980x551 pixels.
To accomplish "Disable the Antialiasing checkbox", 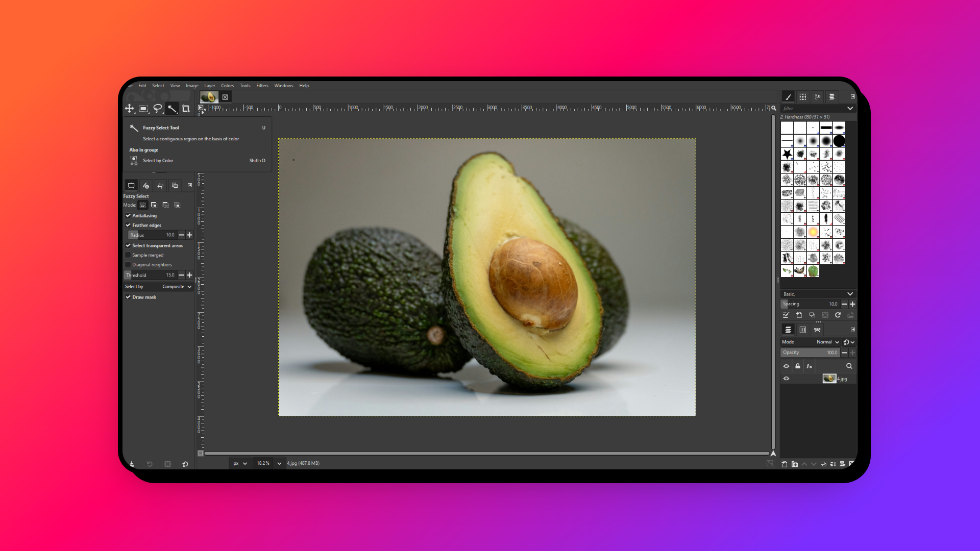I will 128,216.
